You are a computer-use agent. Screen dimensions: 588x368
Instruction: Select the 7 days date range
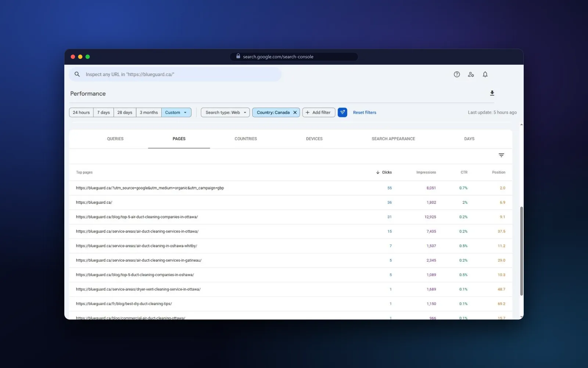(104, 112)
